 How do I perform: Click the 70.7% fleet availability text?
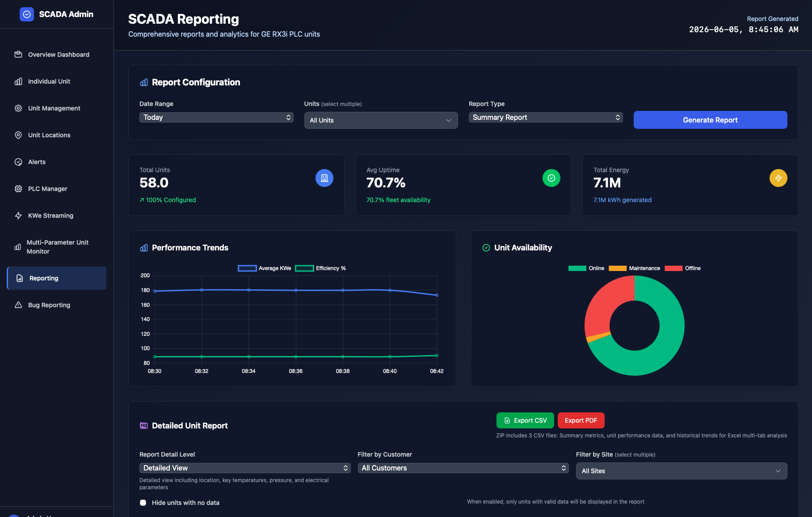tap(399, 200)
